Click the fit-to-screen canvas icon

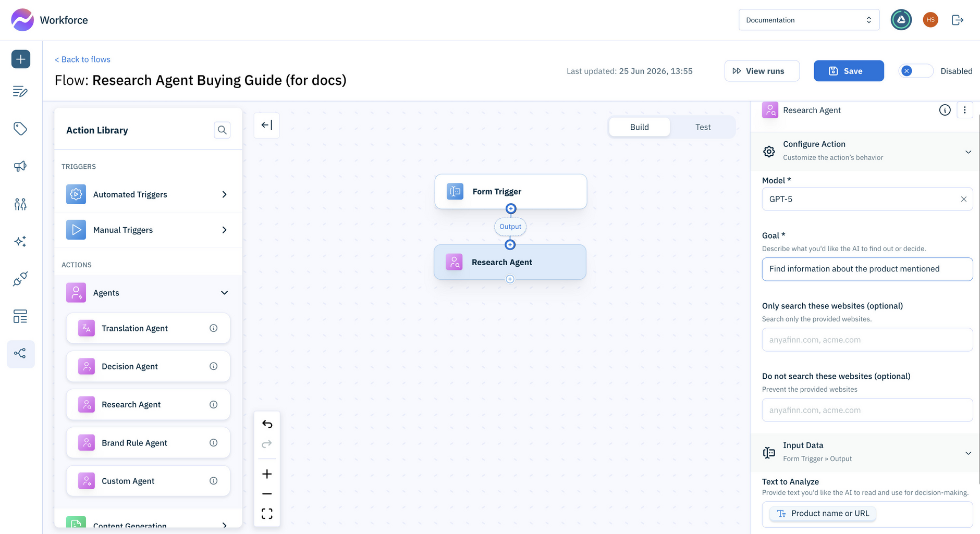267,514
